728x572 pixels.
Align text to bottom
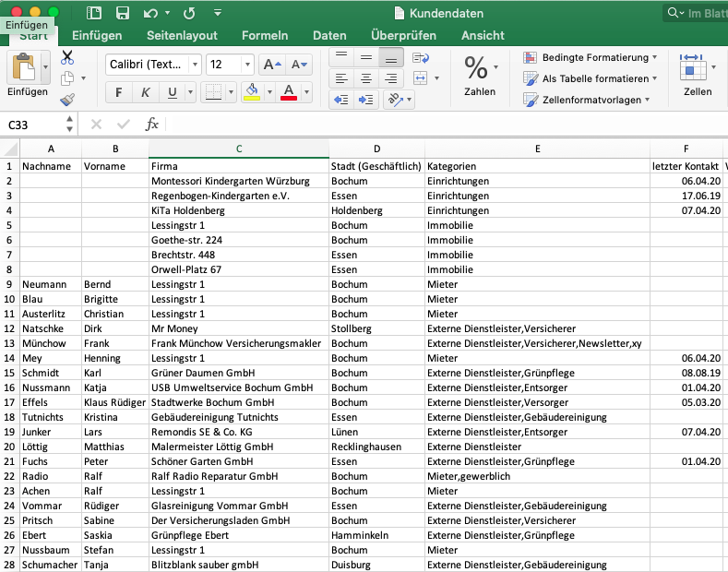pyautogui.click(x=391, y=57)
